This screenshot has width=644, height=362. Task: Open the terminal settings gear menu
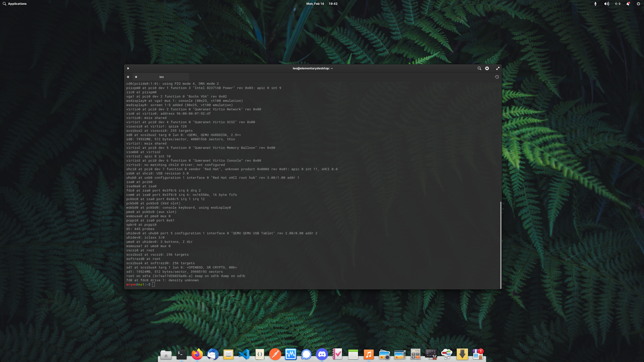(487, 68)
